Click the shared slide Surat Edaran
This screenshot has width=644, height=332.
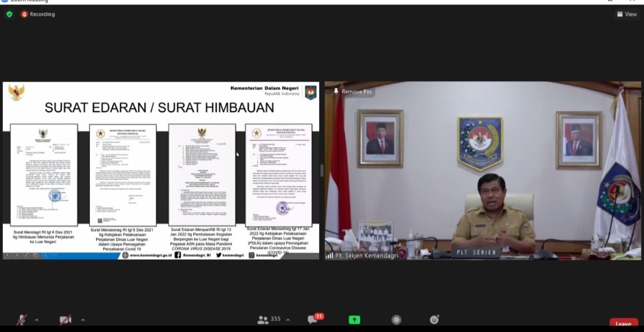160,170
